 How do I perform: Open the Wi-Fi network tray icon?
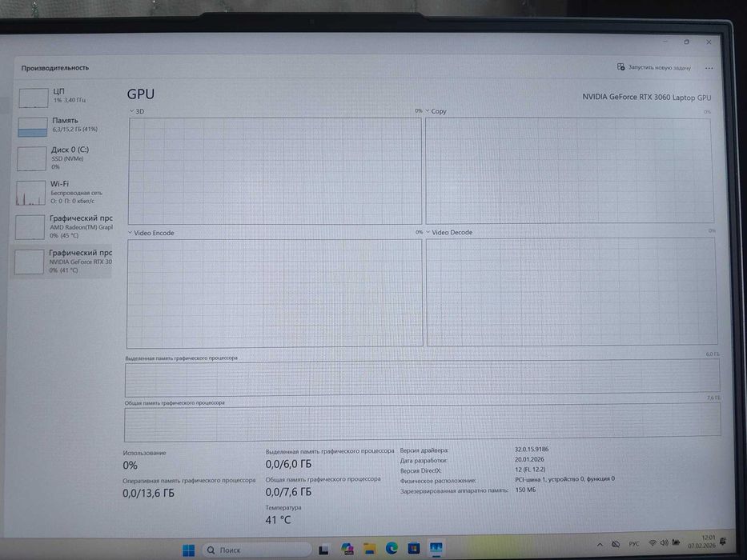pos(653,543)
